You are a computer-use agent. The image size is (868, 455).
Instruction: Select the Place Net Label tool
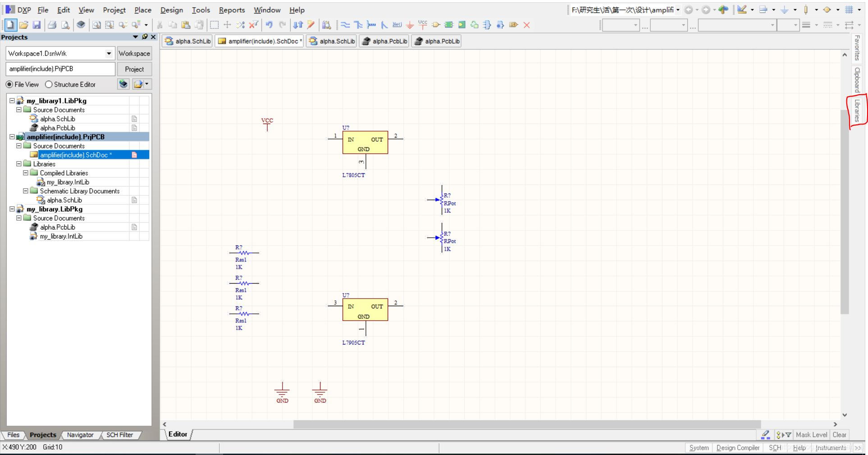[397, 25]
